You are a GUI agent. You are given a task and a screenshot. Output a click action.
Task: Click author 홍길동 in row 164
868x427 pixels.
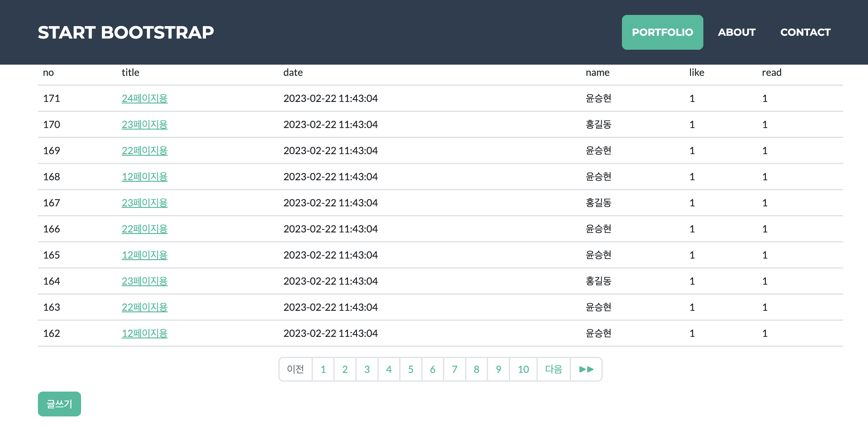[x=598, y=281]
